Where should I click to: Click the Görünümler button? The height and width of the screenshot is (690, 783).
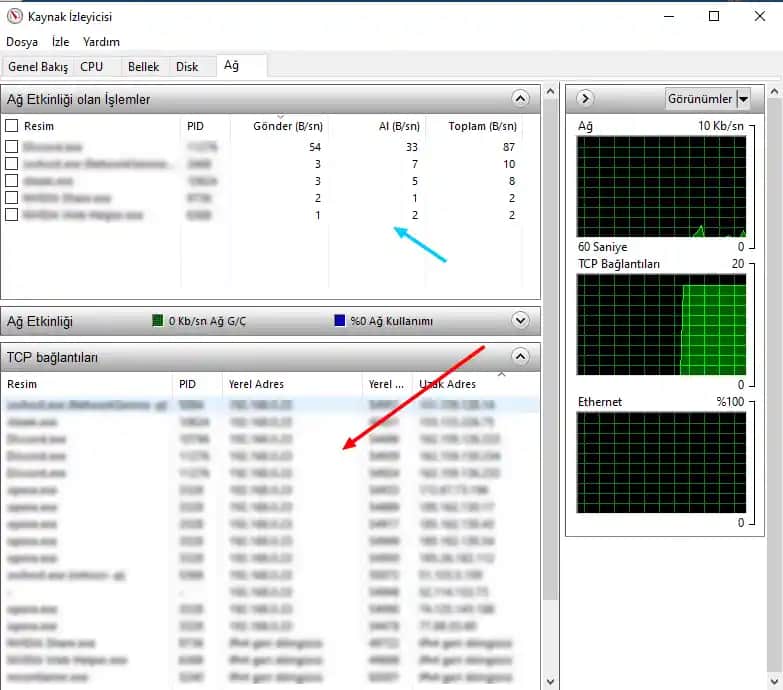click(x=700, y=99)
